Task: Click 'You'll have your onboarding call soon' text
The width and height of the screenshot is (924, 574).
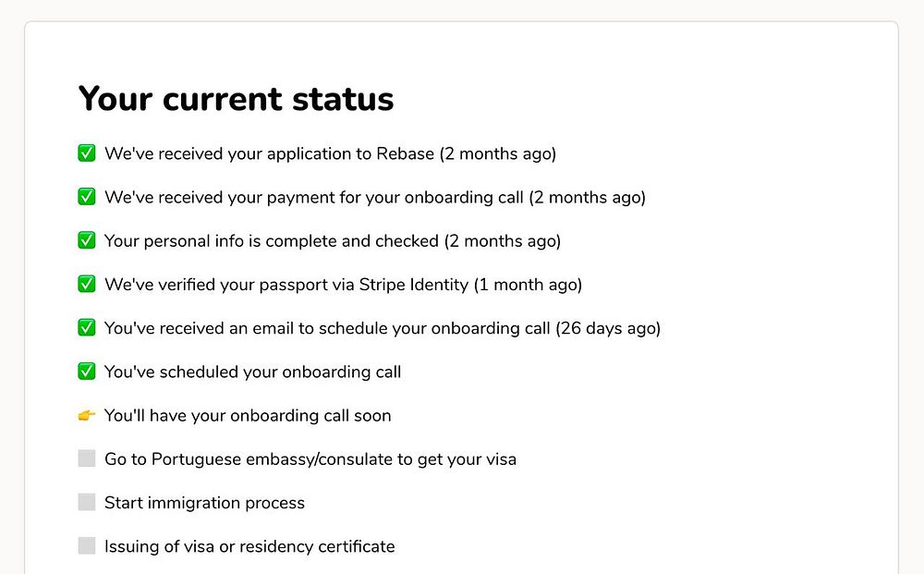Action: (x=248, y=416)
